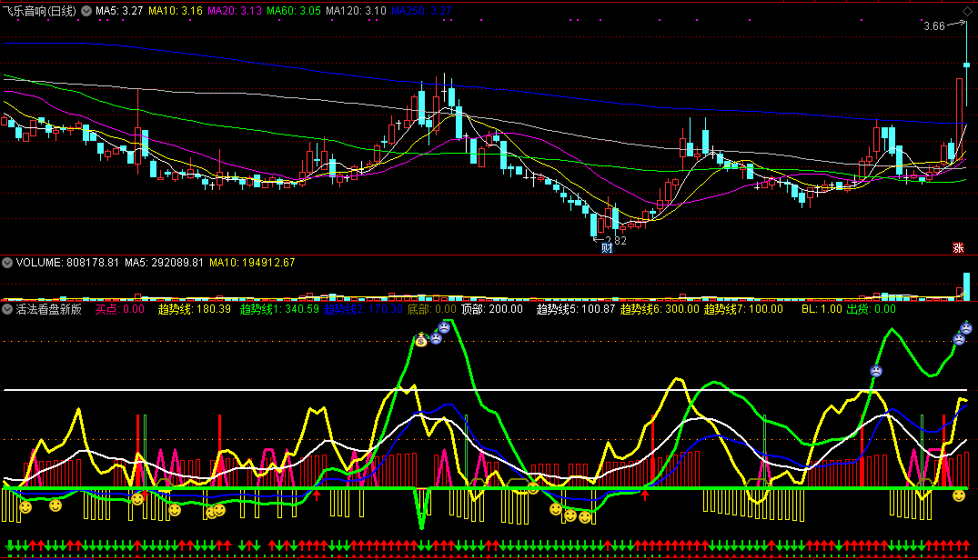Click the red 张 marker icon
Viewport: 978px width, 560px height.
pyautogui.click(x=959, y=248)
